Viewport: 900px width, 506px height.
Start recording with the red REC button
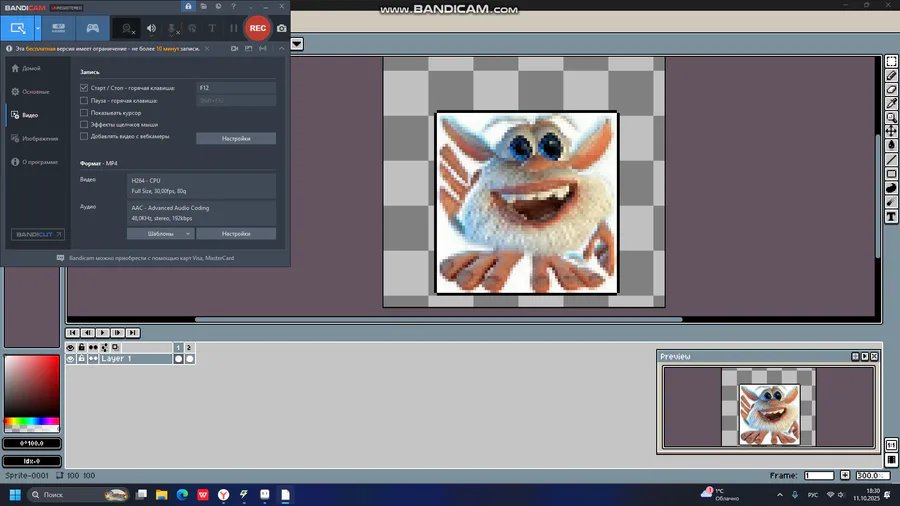coord(258,28)
